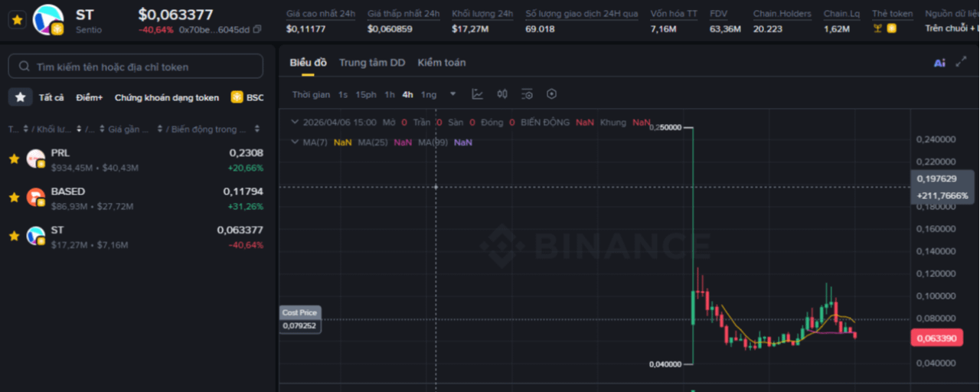Image resolution: width=980 pixels, height=392 pixels.
Task: Select the favorites star filter tab
Action: [20, 97]
